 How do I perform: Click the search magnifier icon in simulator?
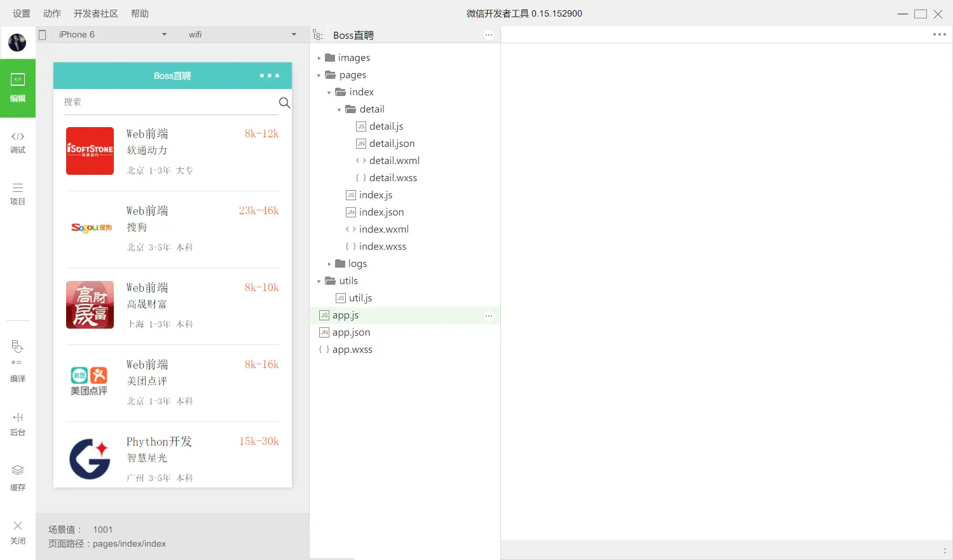[285, 102]
